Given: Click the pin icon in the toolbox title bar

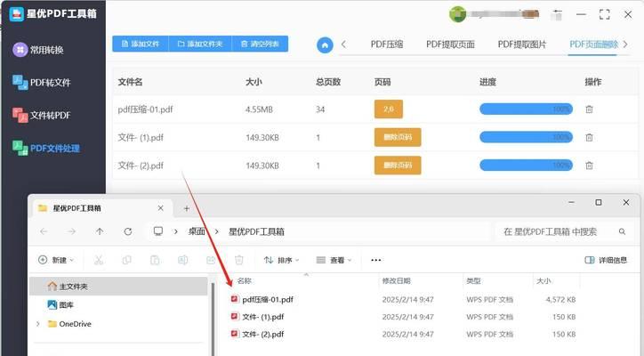Looking at the screenshot, I should (x=557, y=15).
